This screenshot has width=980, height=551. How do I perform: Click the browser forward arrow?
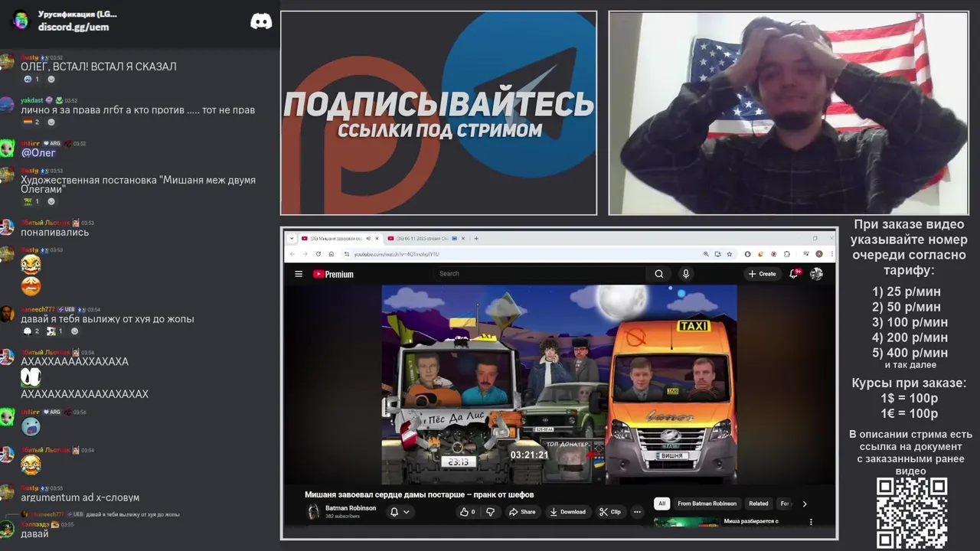305,254
